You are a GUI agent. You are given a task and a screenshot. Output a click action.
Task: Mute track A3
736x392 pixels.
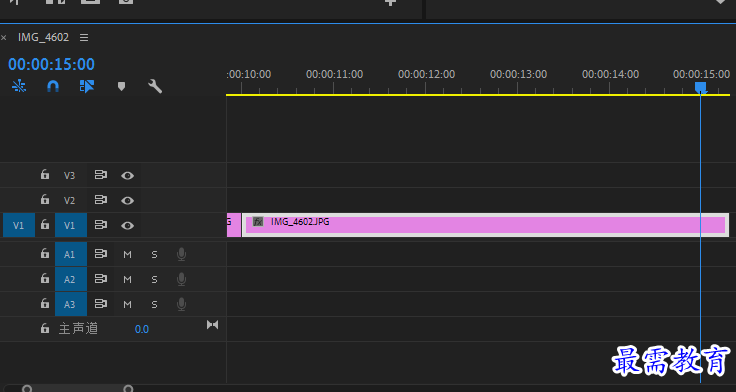coord(127,304)
